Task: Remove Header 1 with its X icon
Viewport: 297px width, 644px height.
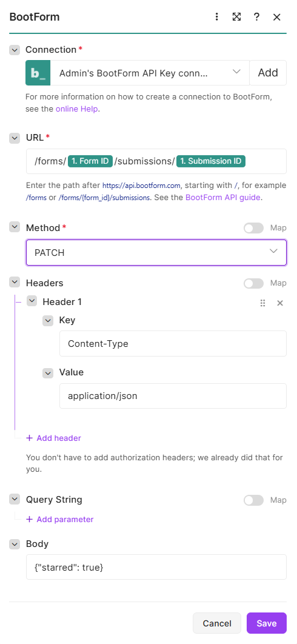Action: pos(280,303)
